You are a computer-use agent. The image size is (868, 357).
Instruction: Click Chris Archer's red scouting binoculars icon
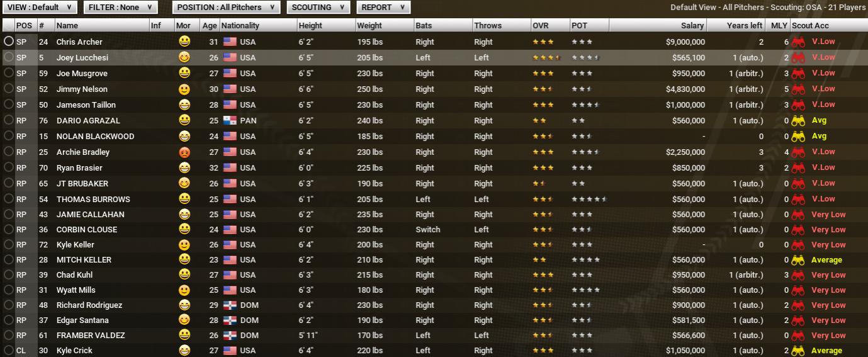pos(798,42)
